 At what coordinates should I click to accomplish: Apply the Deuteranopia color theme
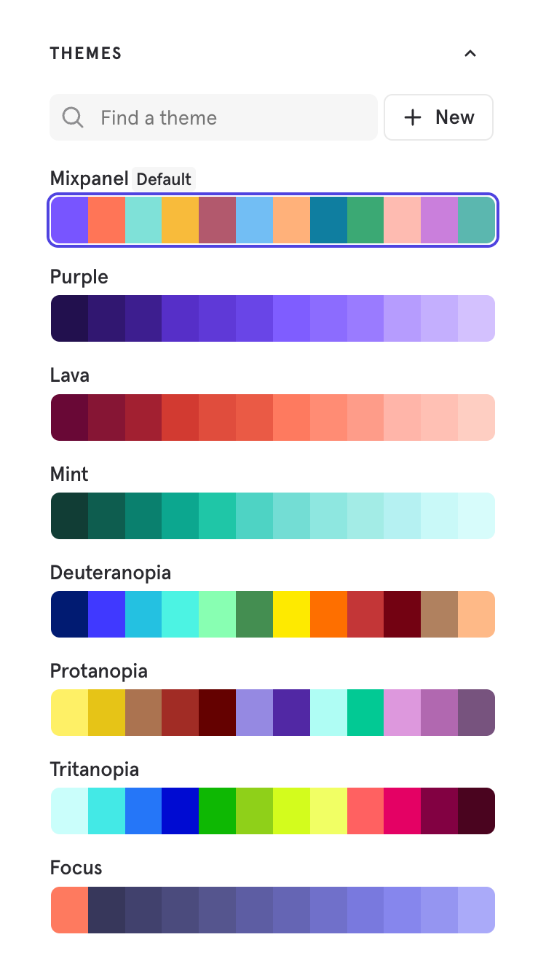tap(273, 614)
